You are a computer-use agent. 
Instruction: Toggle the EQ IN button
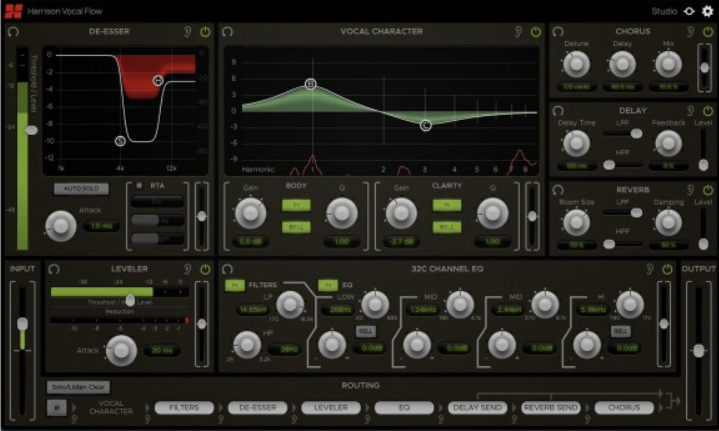coord(328,285)
